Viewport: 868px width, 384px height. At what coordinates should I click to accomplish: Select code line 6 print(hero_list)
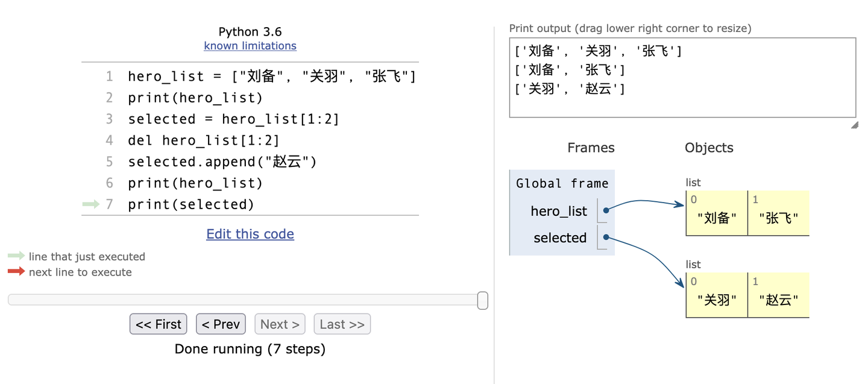coord(195,183)
